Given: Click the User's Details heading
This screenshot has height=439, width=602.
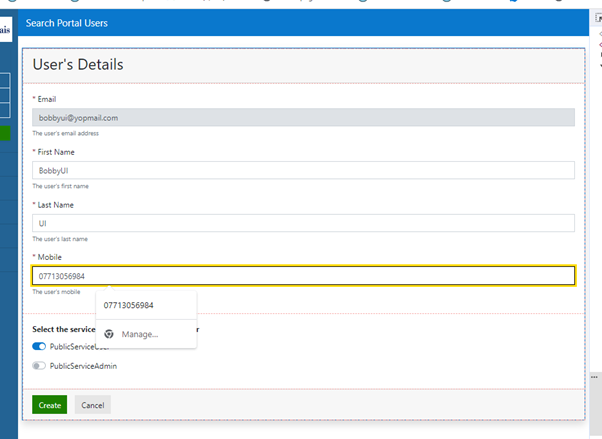Looking at the screenshot, I should (78, 65).
